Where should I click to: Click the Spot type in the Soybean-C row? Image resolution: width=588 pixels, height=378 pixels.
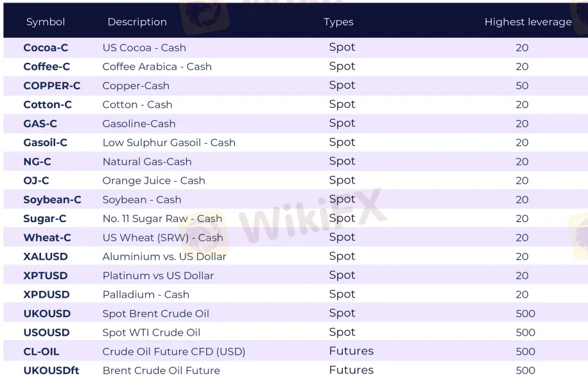342,200
